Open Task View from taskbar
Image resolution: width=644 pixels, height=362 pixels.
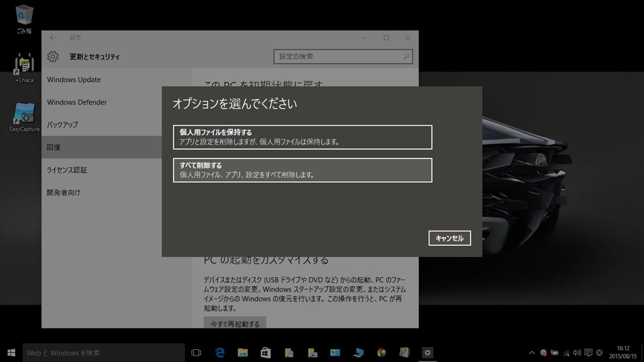[196, 353]
